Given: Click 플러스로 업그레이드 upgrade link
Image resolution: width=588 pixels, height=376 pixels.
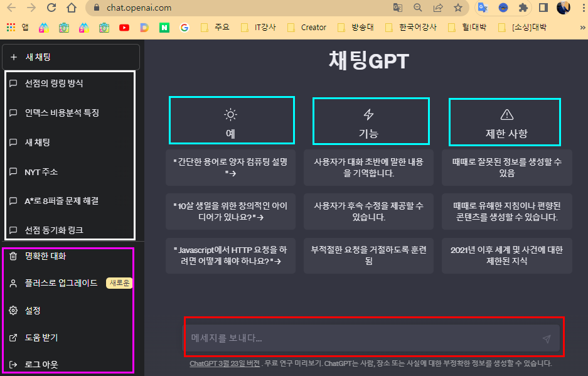Looking at the screenshot, I should pyautogui.click(x=61, y=283).
